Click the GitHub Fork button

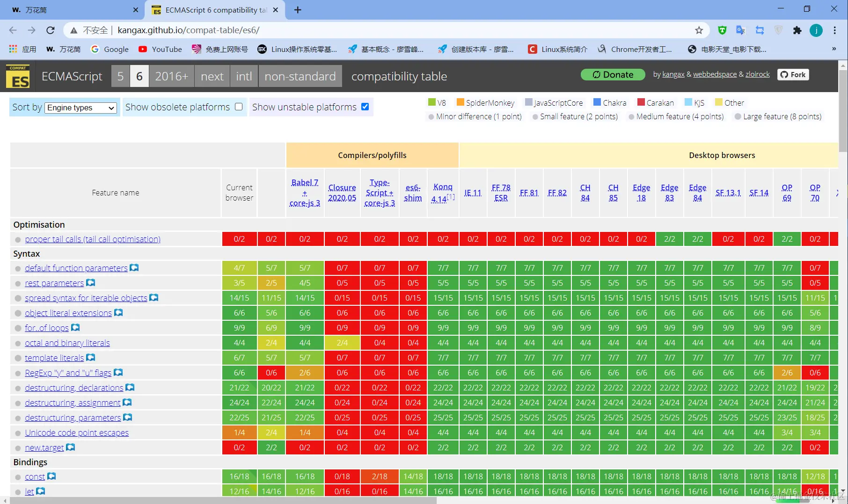click(x=793, y=75)
